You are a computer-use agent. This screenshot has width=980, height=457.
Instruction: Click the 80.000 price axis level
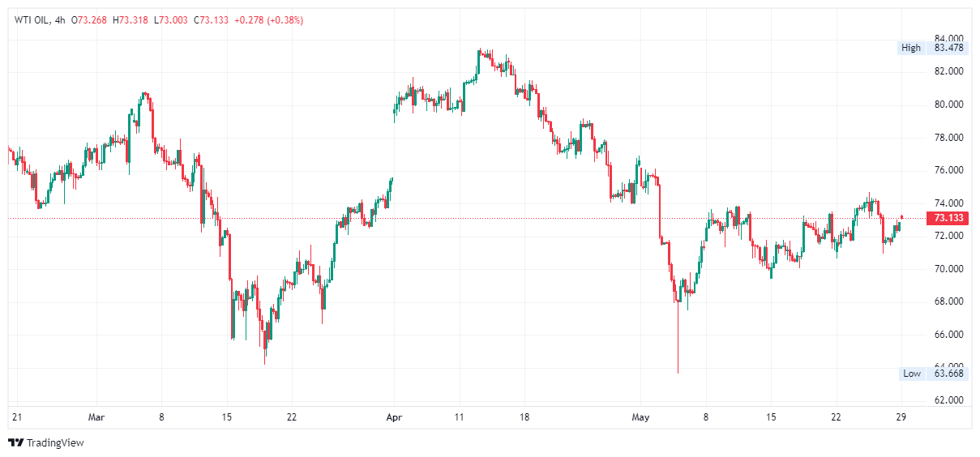(x=948, y=105)
